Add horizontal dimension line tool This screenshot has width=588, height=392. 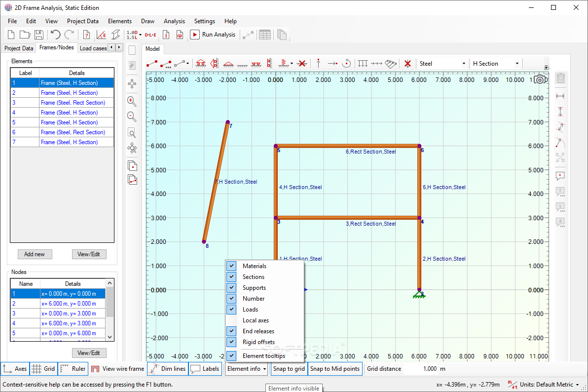tap(560, 96)
